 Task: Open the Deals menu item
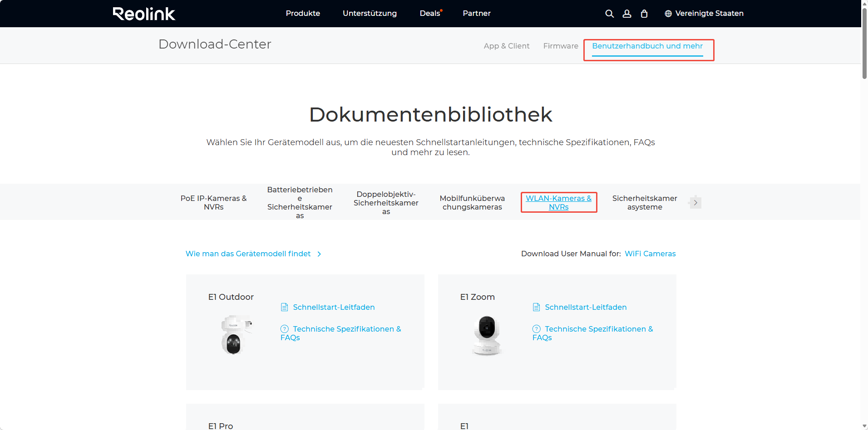click(431, 14)
